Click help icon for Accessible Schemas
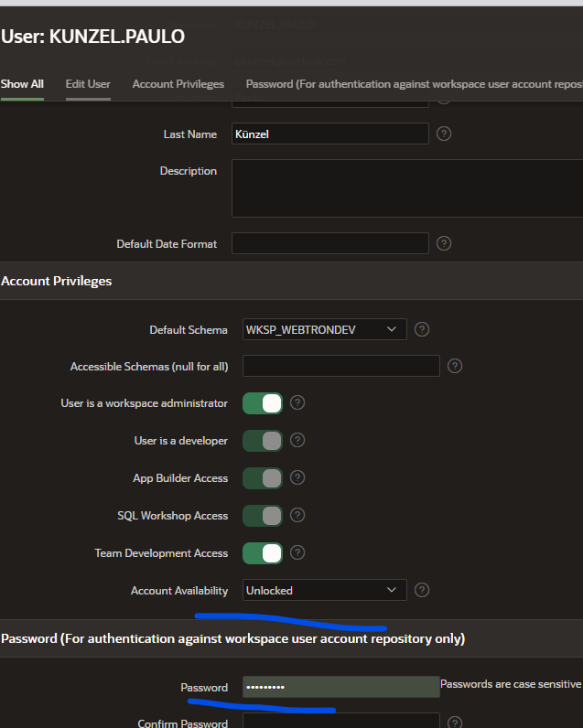 [455, 366]
